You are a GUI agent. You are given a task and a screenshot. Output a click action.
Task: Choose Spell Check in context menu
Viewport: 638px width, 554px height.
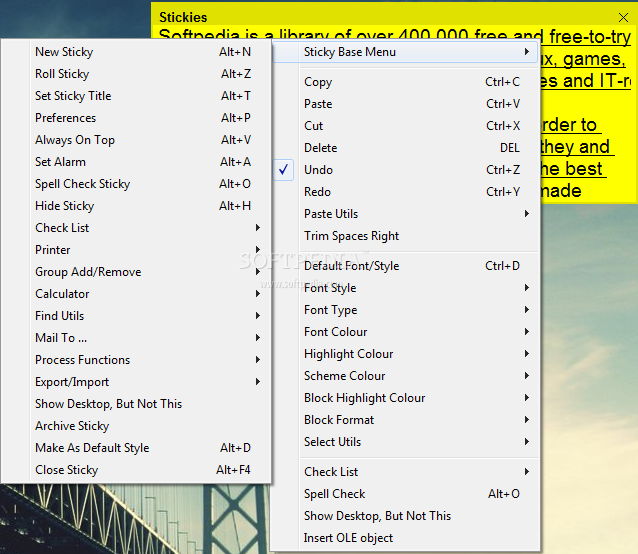click(406, 493)
